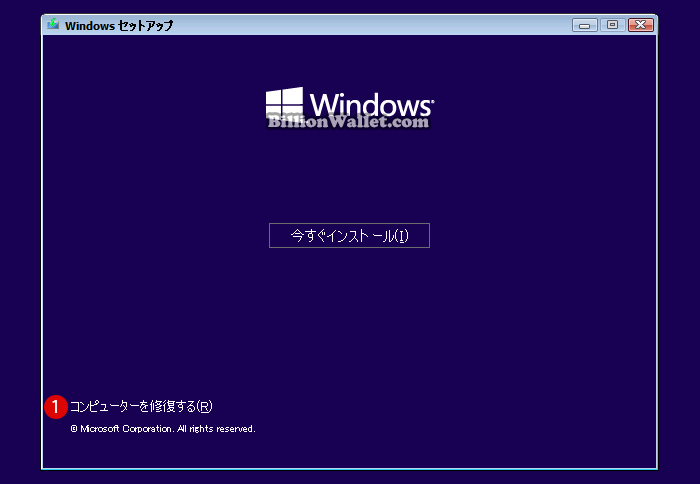Click the 今すぐインストール(I) install button
Viewport: 700px width, 484px height.
[349, 235]
